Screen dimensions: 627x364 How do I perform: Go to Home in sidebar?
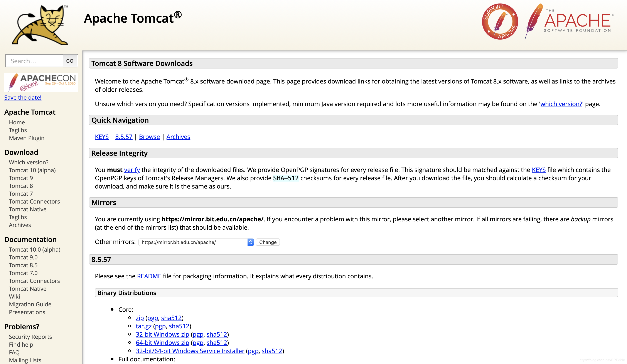17,122
